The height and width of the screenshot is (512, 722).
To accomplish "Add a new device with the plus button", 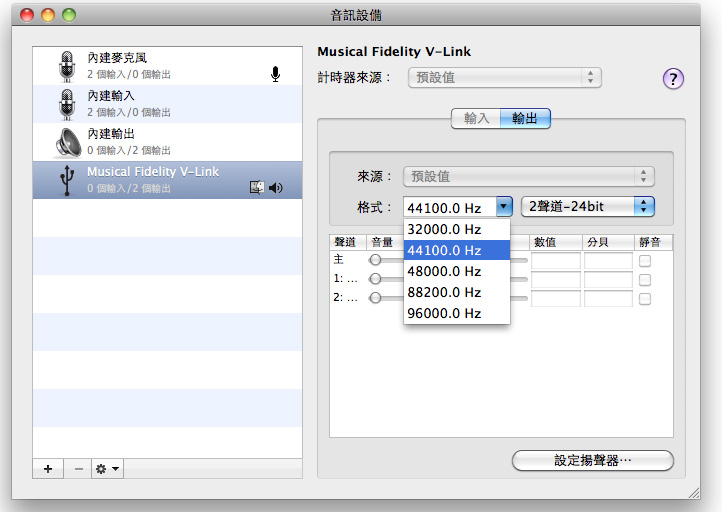I will (48, 469).
